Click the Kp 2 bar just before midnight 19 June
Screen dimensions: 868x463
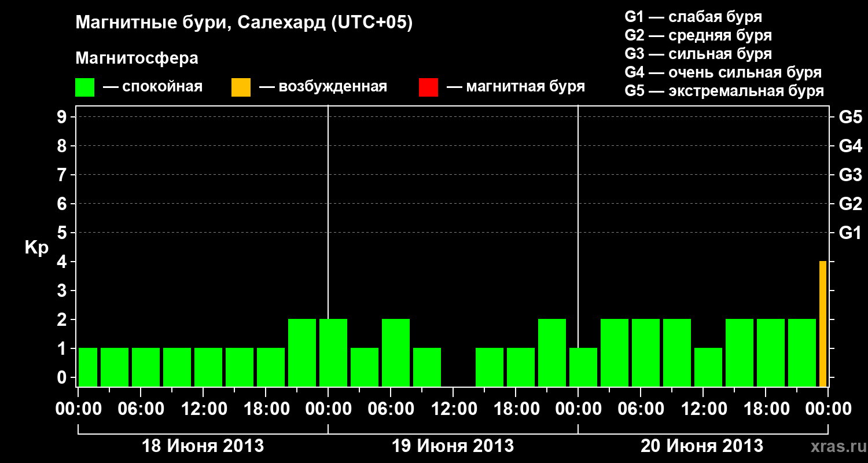552,353
